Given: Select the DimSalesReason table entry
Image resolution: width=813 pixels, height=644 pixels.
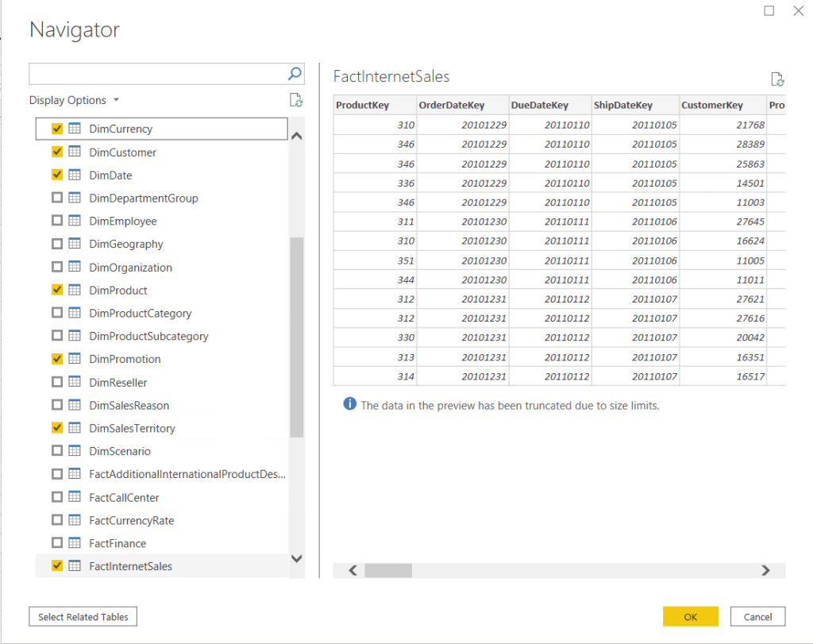Looking at the screenshot, I should coord(129,406).
